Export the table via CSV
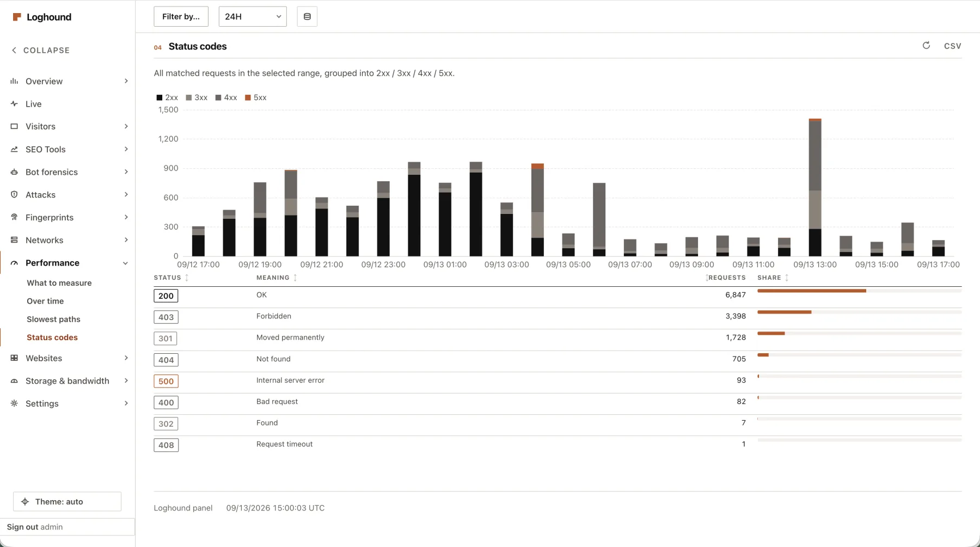Screen dimensions: 980x547 [953, 46]
